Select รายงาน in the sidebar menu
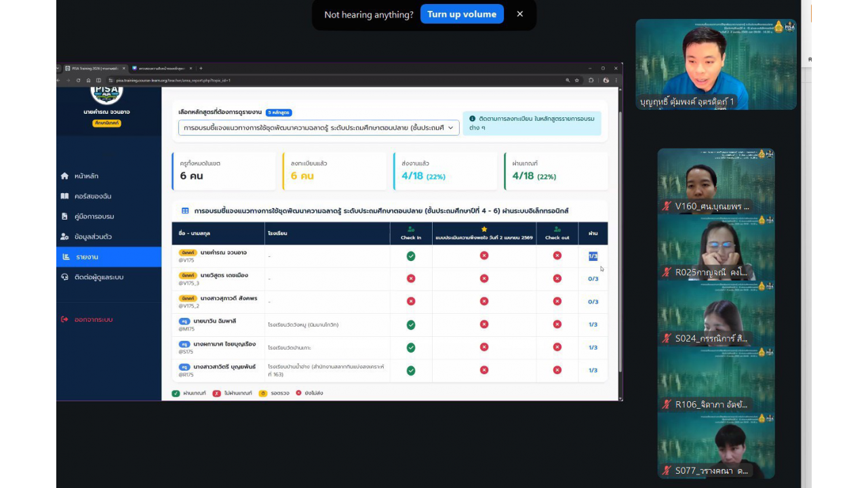The width and height of the screenshot is (868, 488). (87, 257)
